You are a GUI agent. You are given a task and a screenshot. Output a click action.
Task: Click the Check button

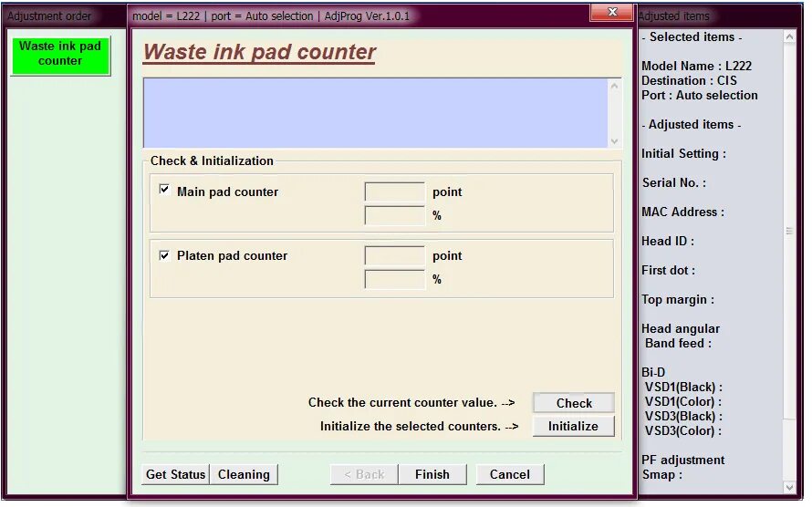tap(573, 403)
